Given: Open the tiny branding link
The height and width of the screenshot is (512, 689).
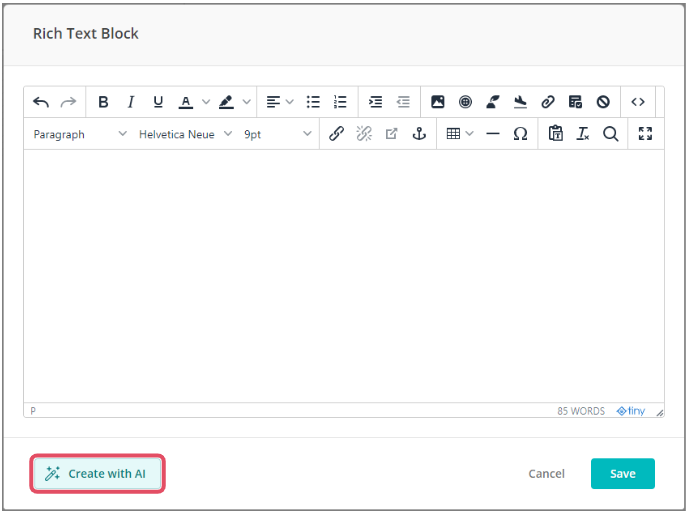Looking at the screenshot, I should tap(631, 411).
